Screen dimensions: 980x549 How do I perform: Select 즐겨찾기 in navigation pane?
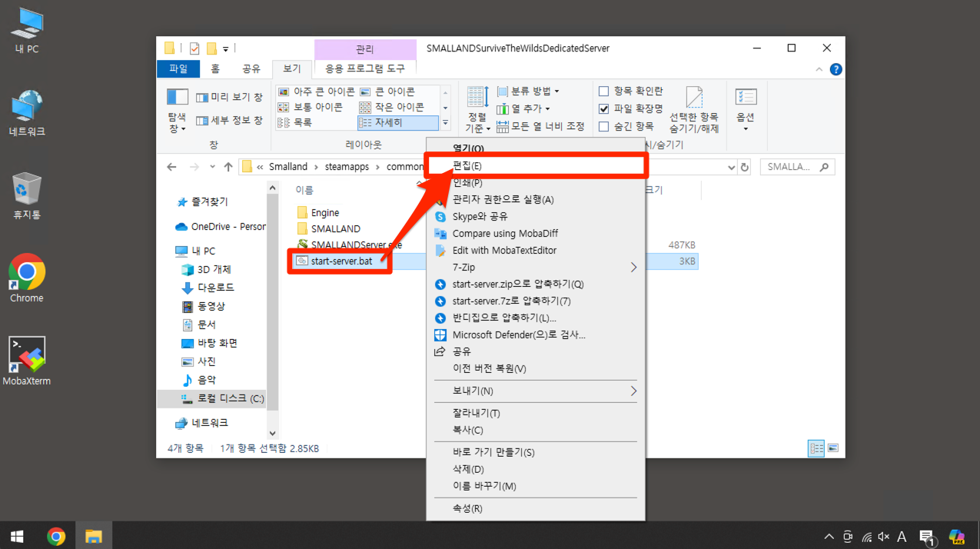point(202,202)
